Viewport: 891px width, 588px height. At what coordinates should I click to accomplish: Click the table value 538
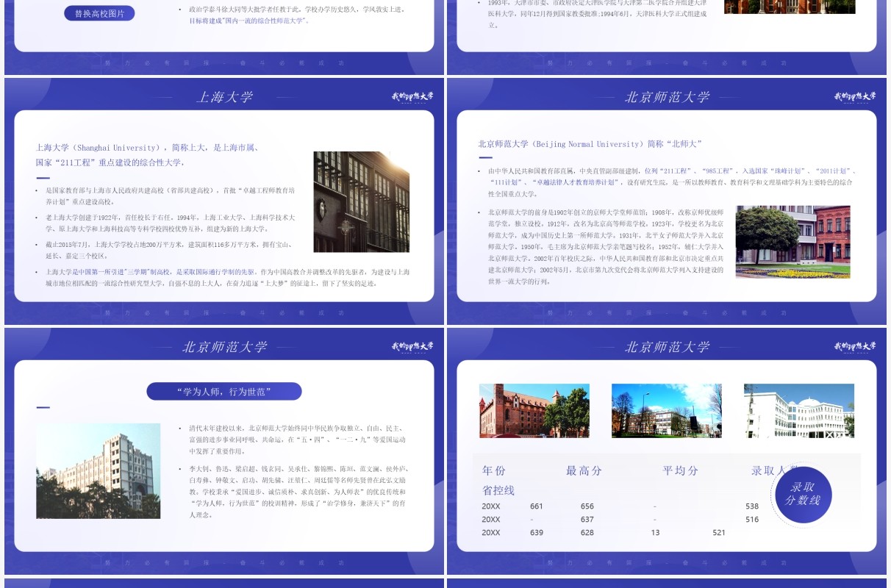pyautogui.click(x=752, y=506)
